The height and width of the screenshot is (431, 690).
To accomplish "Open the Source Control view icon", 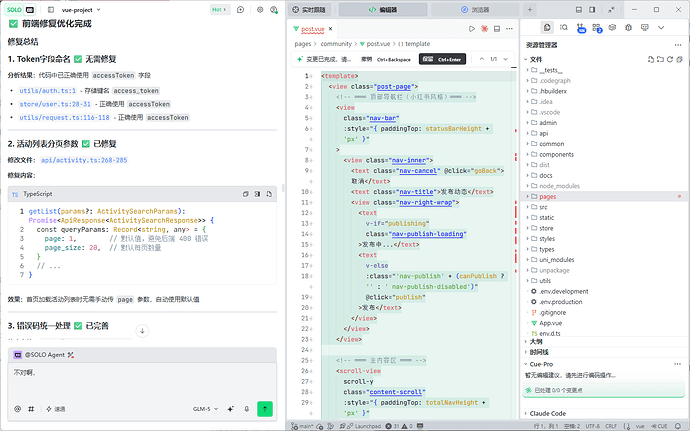I will [x=581, y=28].
